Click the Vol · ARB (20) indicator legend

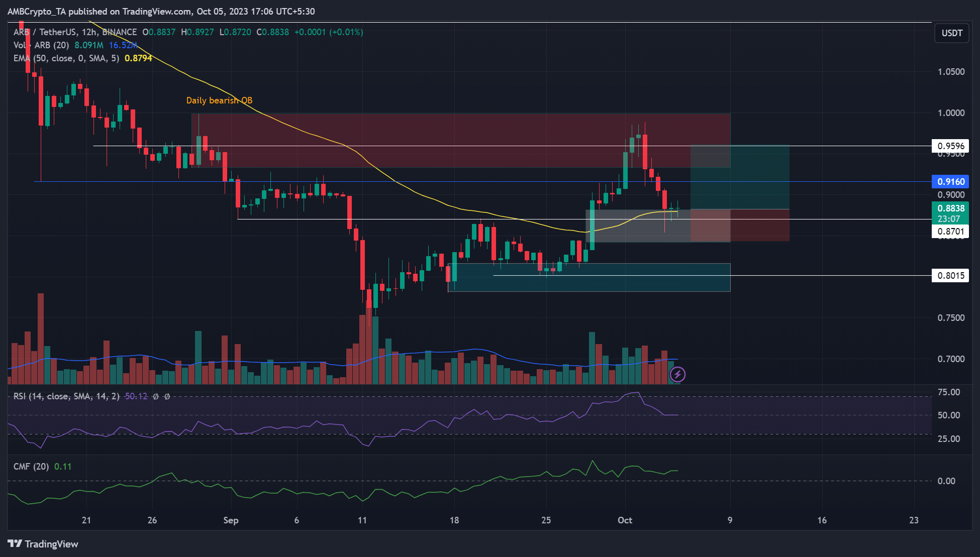[x=41, y=45]
